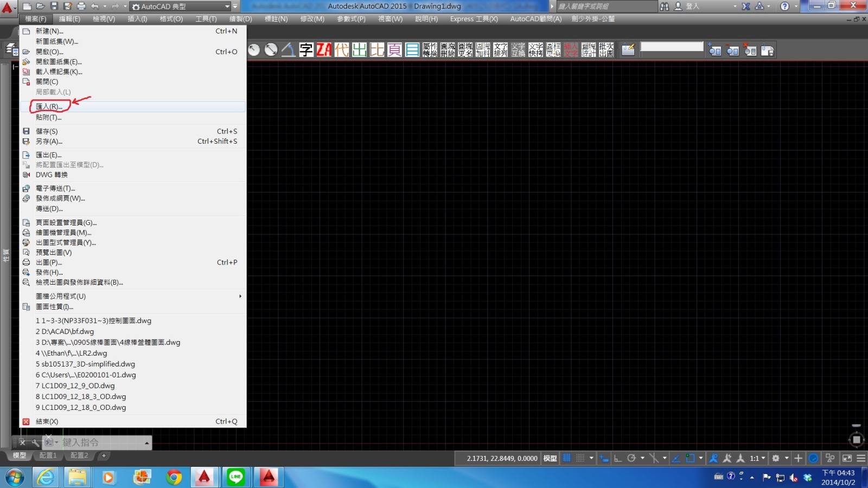
Task: Click the keyword search box in title bar
Action: [x=606, y=7]
